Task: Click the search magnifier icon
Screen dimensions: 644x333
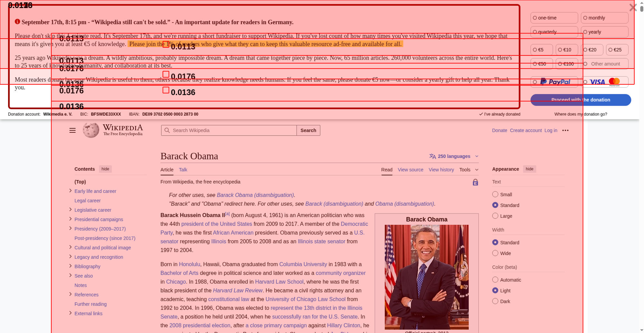Action: point(167,130)
